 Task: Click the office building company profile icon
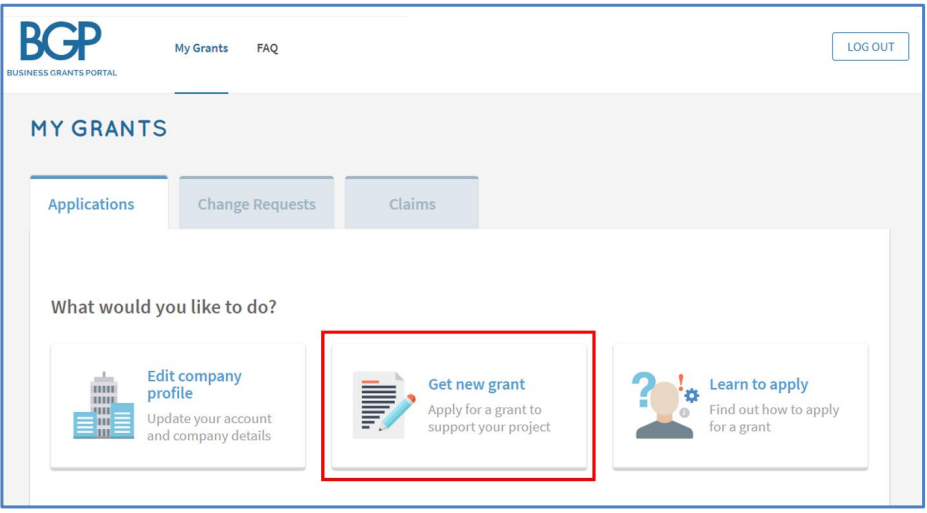point(103,405)
